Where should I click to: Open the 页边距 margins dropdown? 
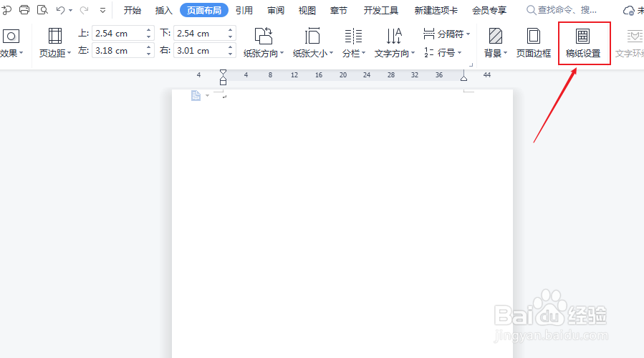(55, 42)
